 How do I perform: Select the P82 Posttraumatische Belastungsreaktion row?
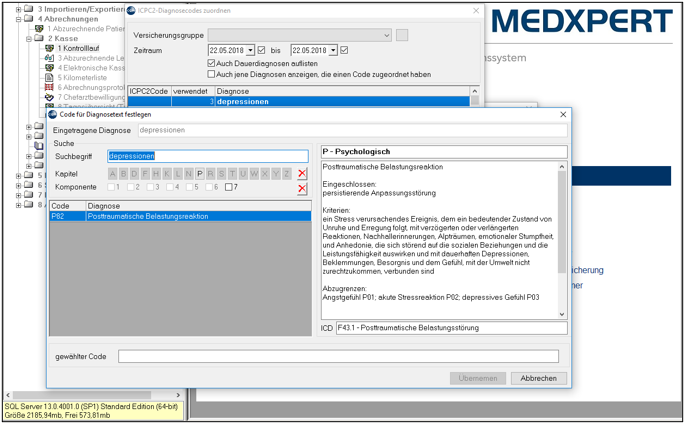click(180, 216)
